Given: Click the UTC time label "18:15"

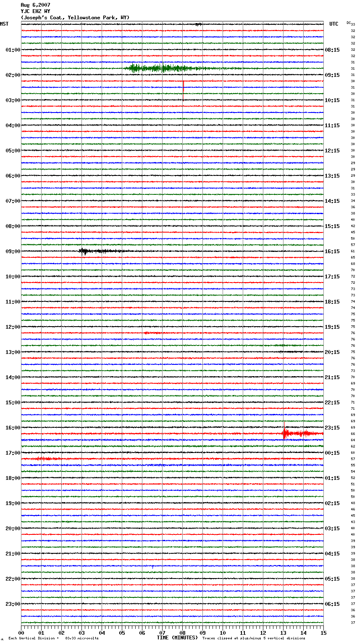Looking at the screenshot, I should [332, 302].
